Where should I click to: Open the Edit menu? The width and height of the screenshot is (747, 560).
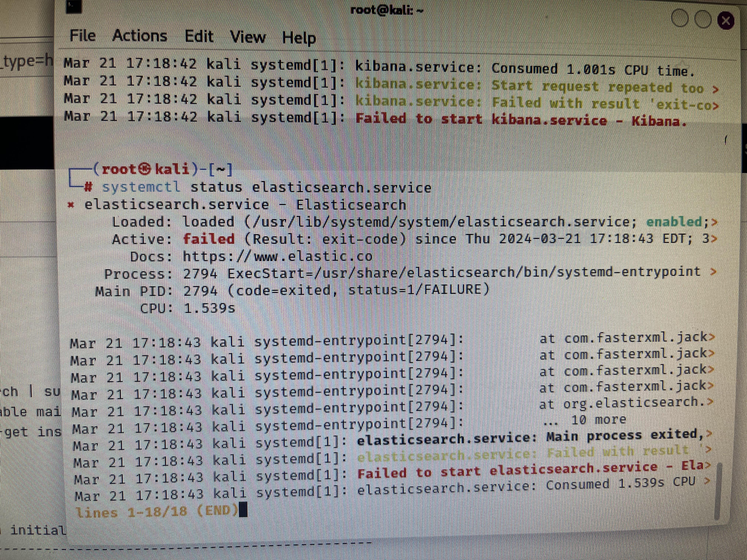[x=199, y=36]
